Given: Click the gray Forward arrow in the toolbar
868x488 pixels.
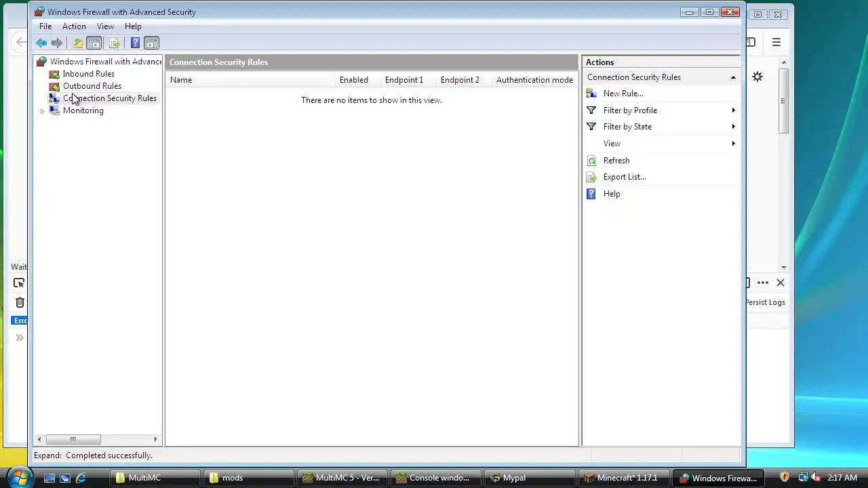Looking at the screenshot, I should click(x=57, y=43).
